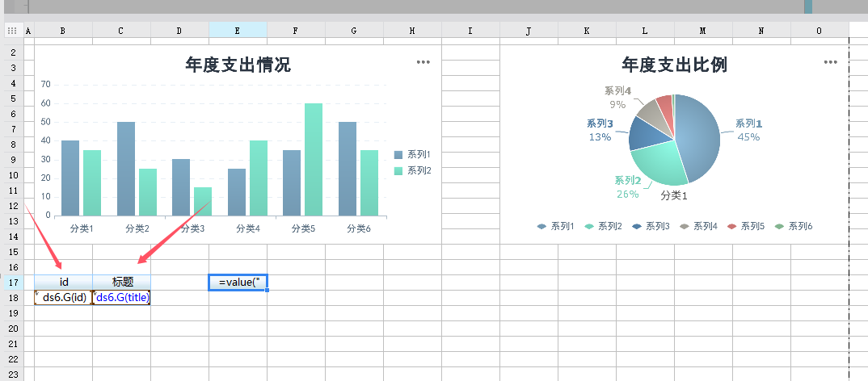Click the 分类6 axis label

click(x=359, y=228)
